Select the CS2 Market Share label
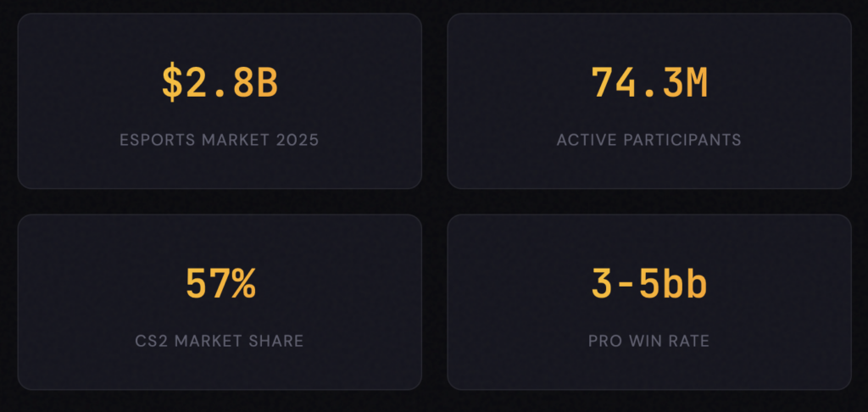Viewport: 868px width, 412px height. pos(220,342)
